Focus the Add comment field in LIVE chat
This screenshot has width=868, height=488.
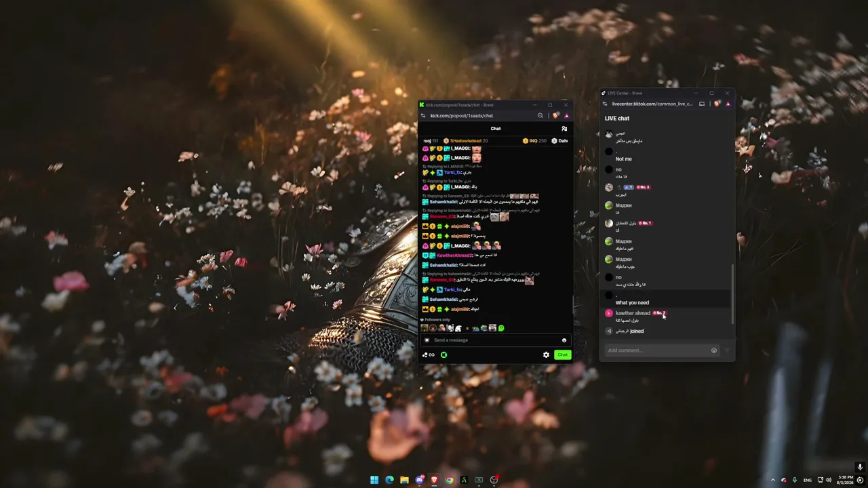661,350
